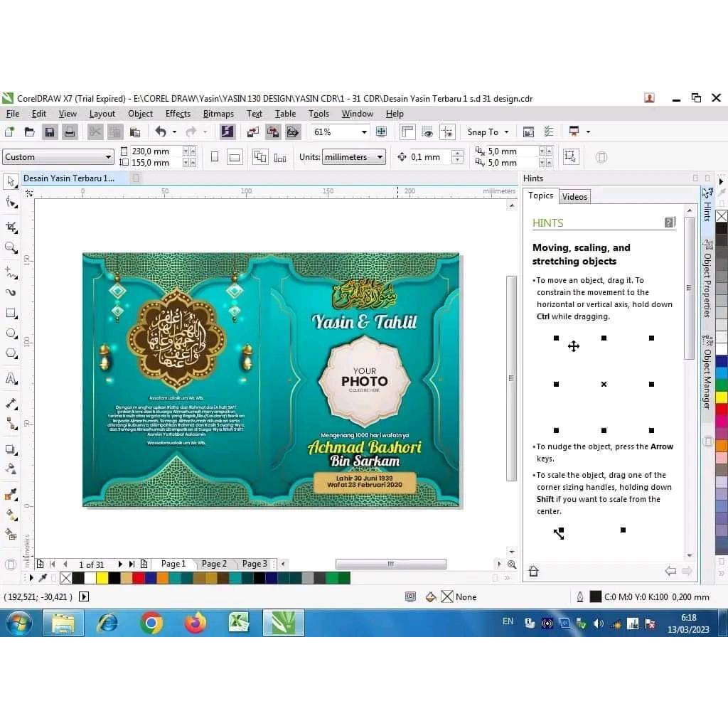Open the Bitmaps menu
This screenshot has width=728, height=728.
[218, 114]
